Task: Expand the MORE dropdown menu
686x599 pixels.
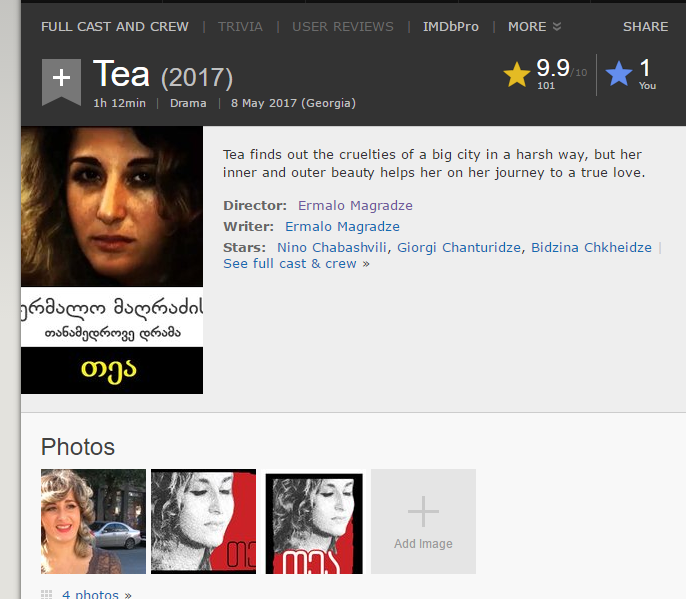Action: tap(534, 27)
